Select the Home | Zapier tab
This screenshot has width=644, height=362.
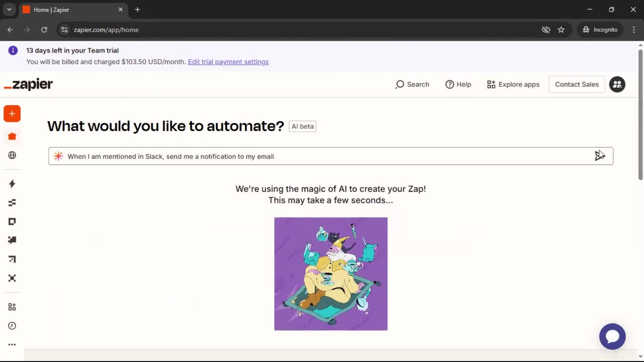[x=73, y=10]
